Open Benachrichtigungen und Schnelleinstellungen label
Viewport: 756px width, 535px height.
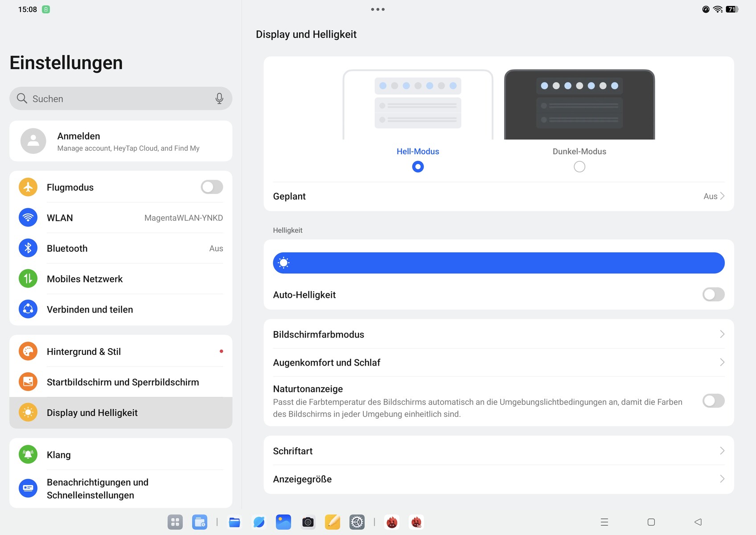(98, 489)
